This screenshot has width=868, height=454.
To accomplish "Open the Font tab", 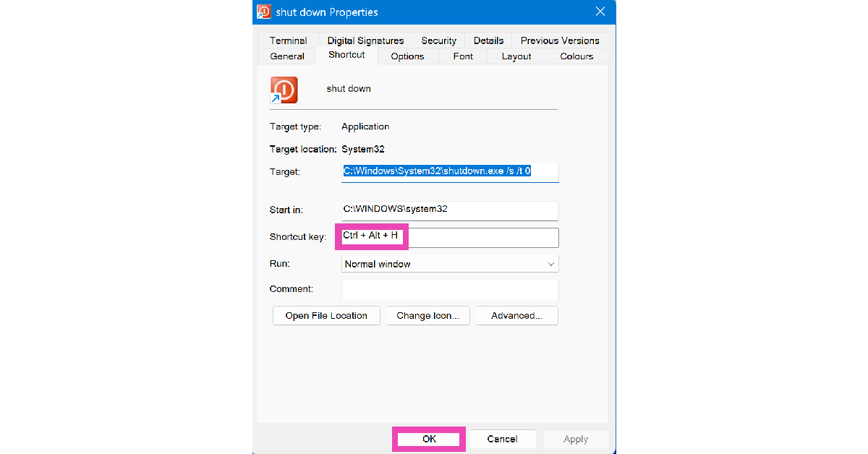I will click(463, 56).
